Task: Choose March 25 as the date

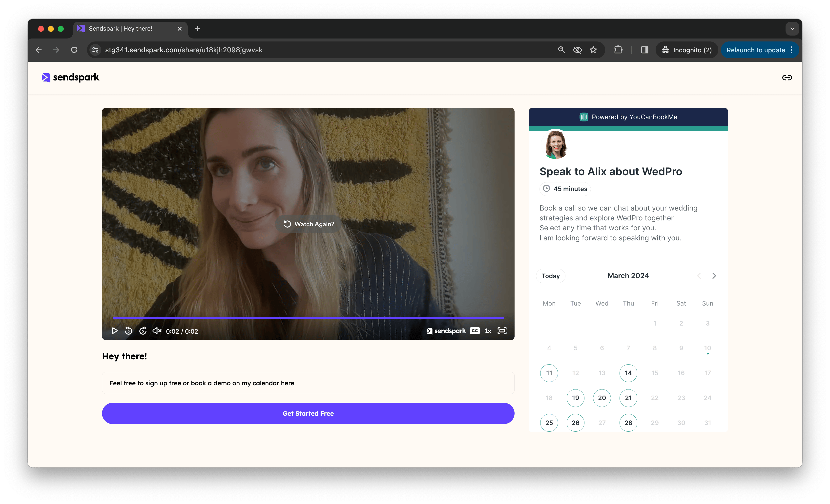Action: pyautogui.click(x=549, y=423)
